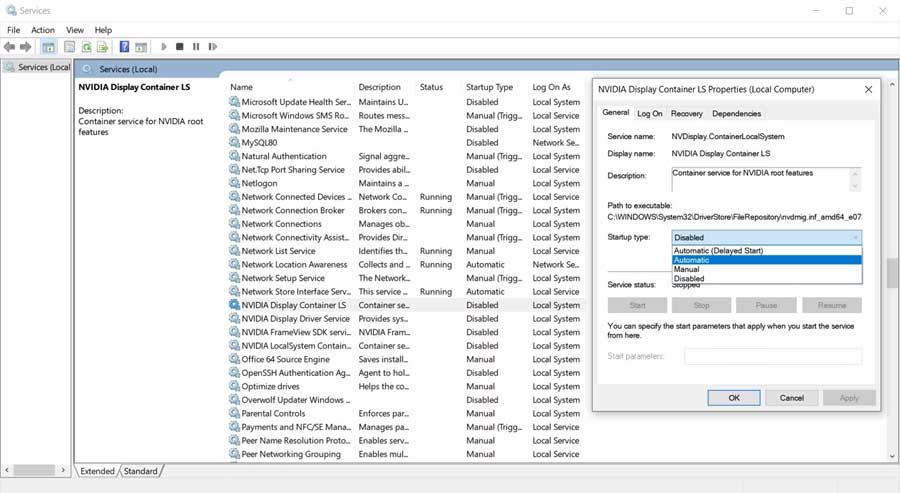Click the Pause Service toolbar icon
The width and height of the screenshot is (900, 493).
pyautogui.click(x=196, y=47)
